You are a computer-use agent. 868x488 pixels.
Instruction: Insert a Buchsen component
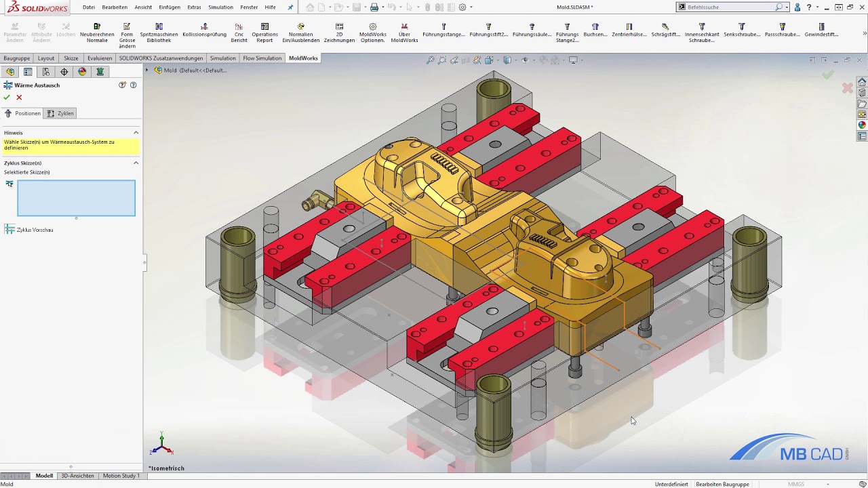coord(595,30)
